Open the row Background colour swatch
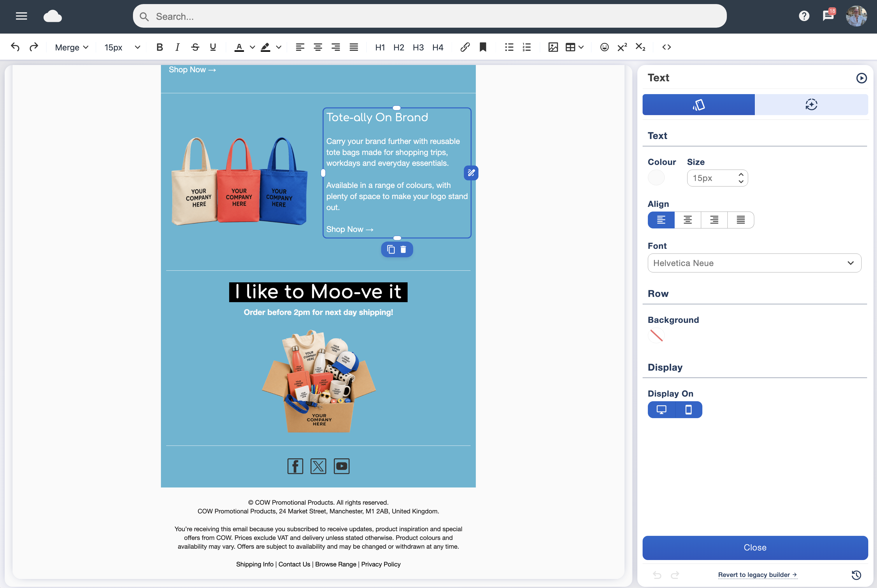Screen dimensions: 877x588 656,336
